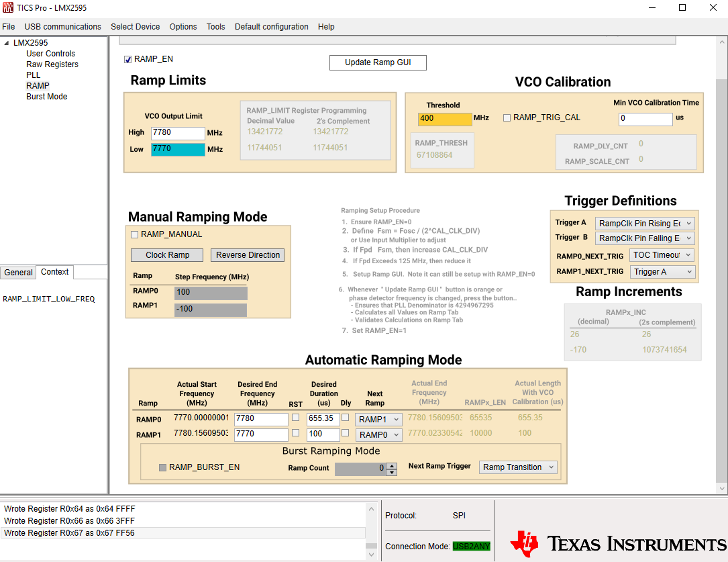The height and width of the screenshot is (562, 728).
Task: Toggle the RAMP_MANUAL checkbox
Action: pyautogui.click(x=135, y=234)
